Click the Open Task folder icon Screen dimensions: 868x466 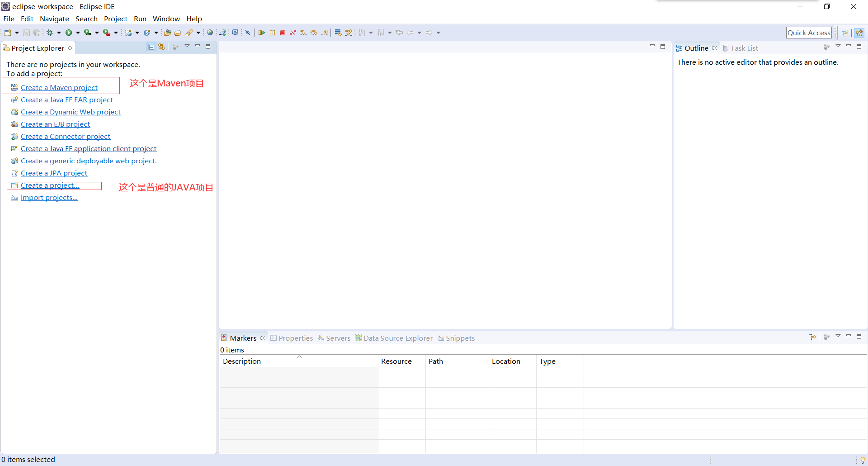pos(178,33)
